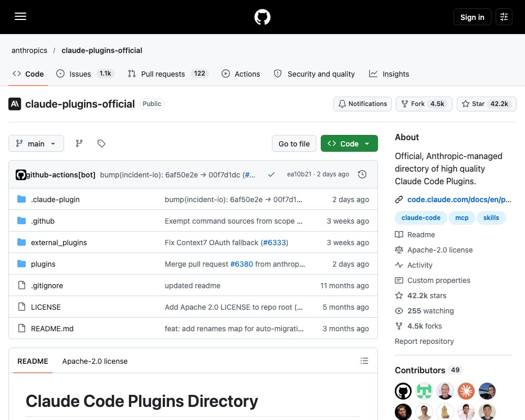Open Readme link in About

coord(415,235)
